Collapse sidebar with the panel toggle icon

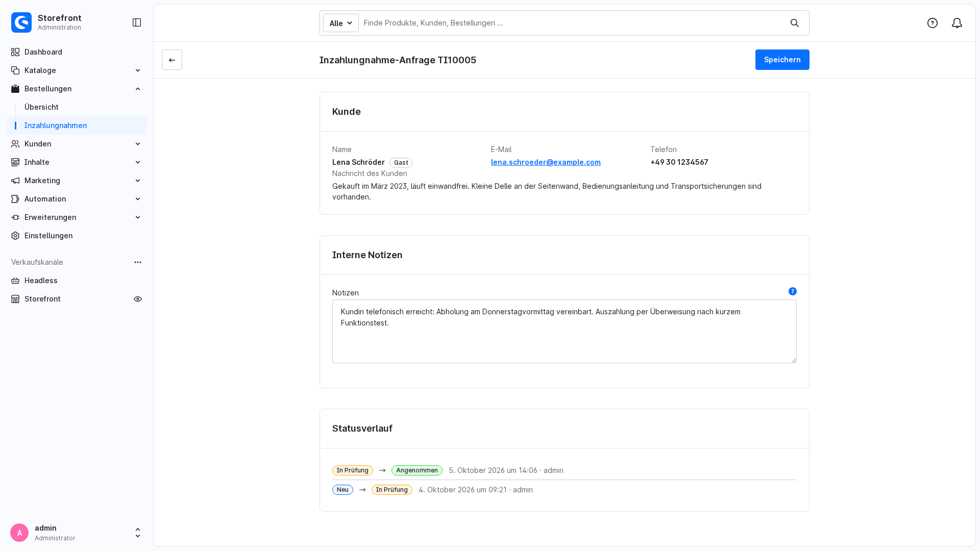tap(137, 22)
